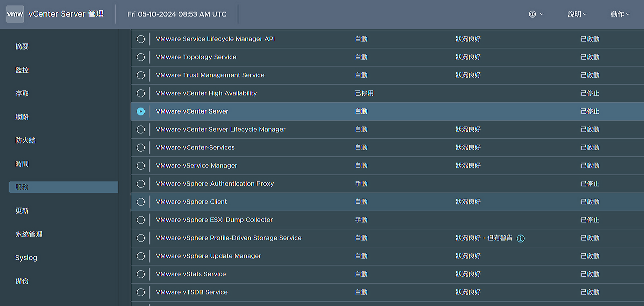Open 存取 access in sidebar

click(x=22, y=93)
